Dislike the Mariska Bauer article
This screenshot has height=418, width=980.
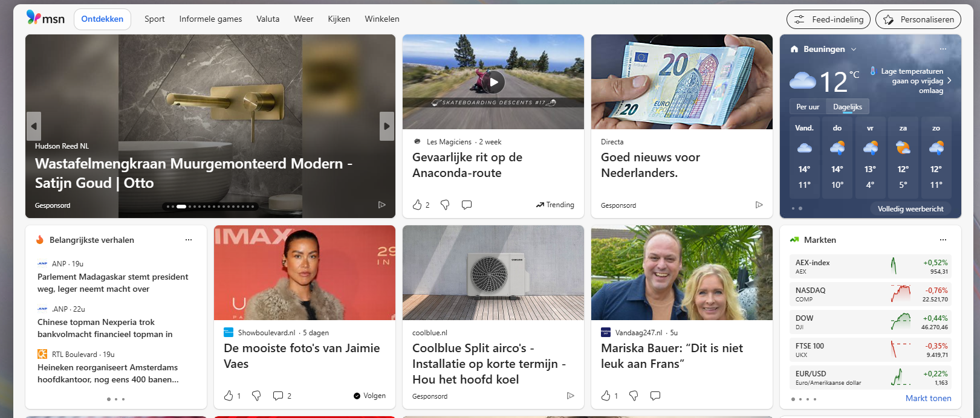pos(634,396)
